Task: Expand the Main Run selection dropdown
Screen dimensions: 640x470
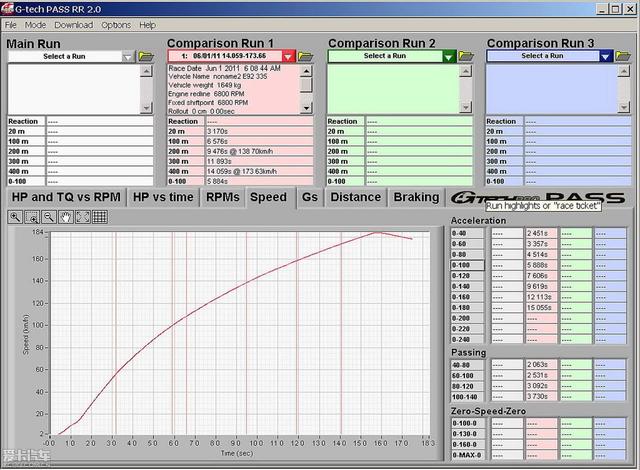Action: [128, 57]
